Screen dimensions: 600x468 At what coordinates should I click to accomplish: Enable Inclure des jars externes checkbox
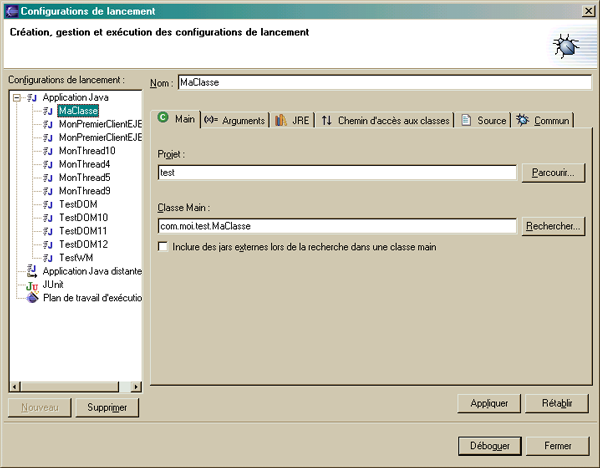click(164, 246)
